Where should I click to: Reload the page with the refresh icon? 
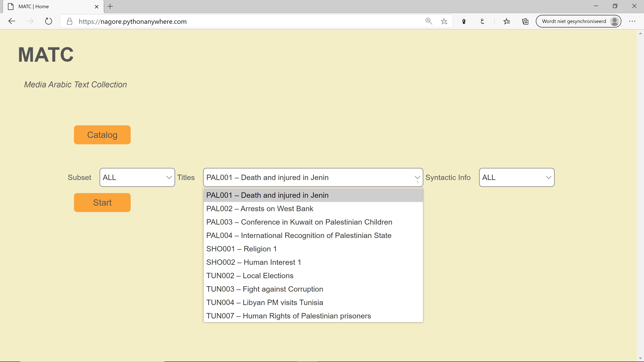point(48,21)
